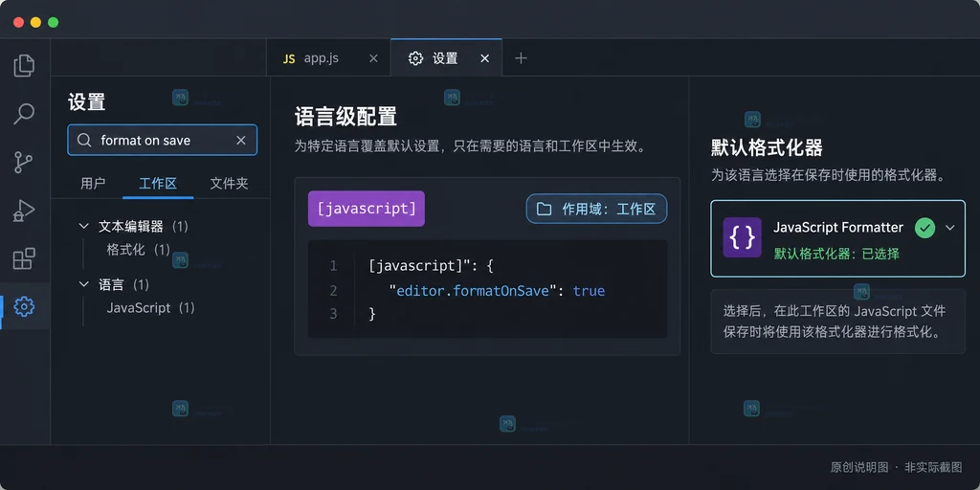Select 文本编辑器 (1) tree row label
Image resolution: width=980 pixels, height=490 pixels.
tap(144, 226)
